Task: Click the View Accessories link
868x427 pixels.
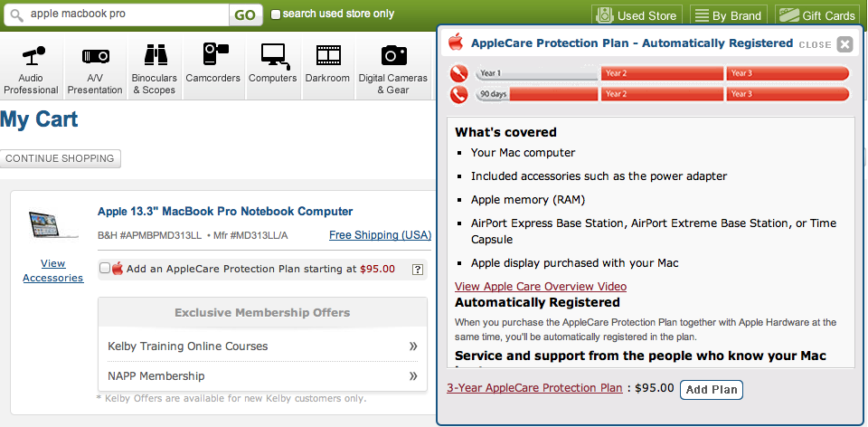Action: coord(53,270)
